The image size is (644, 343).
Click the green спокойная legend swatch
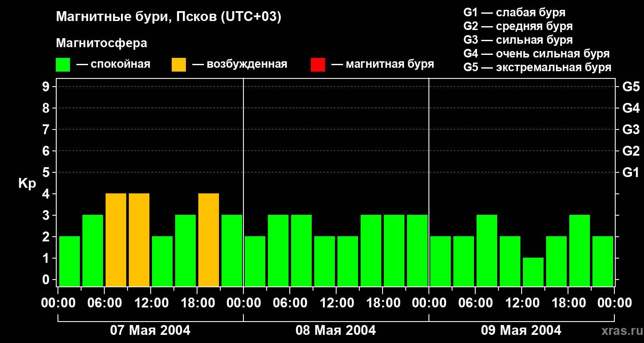(63, 65)
